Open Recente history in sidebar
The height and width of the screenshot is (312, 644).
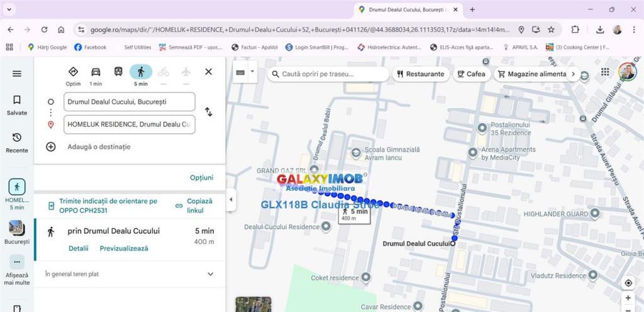(x=17, y=143)
